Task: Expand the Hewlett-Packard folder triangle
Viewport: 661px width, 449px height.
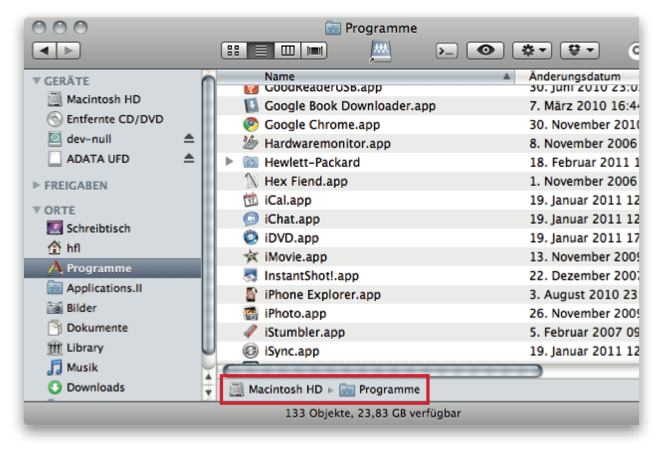Action: click(229, 161)
